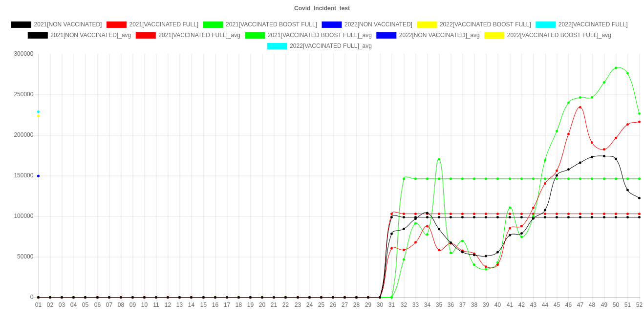Click yellow swatch for 2022[VACCINATED BOOST FULL] series
This screenshot has height=322, width=644.
(x=427, y=24)
